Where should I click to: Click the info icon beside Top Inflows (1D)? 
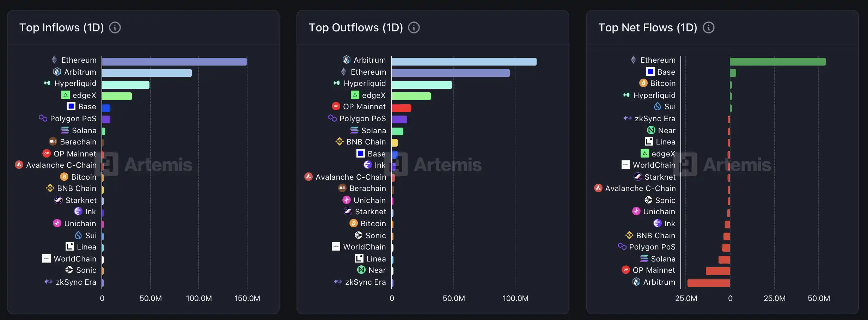pos(115,27)
